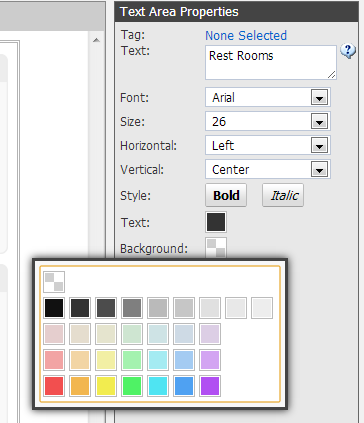Toggle the Italic style button

pyautogui.click(x=283, y=195)
